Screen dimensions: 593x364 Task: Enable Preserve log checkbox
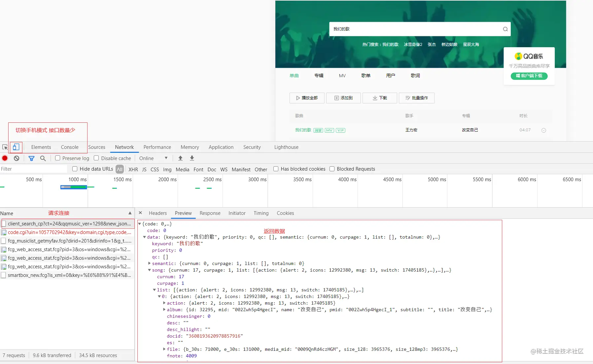click(57, 158)
